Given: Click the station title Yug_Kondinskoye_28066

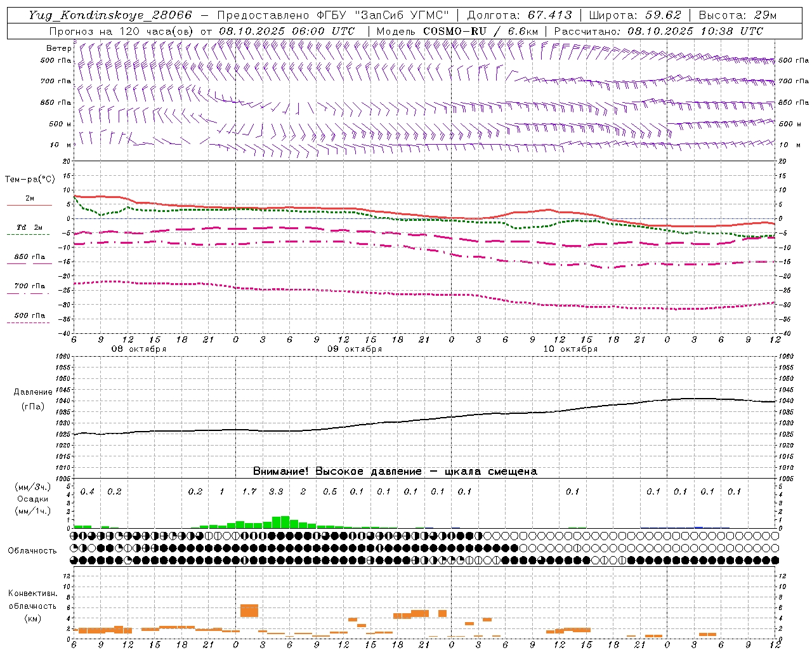Looking at the screenshot, I should 110,15.
